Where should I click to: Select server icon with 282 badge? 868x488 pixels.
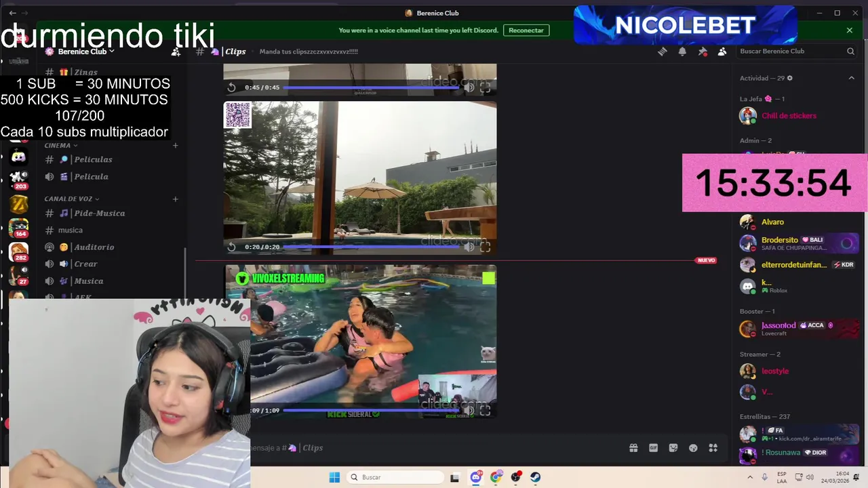[x=18, y=251]
